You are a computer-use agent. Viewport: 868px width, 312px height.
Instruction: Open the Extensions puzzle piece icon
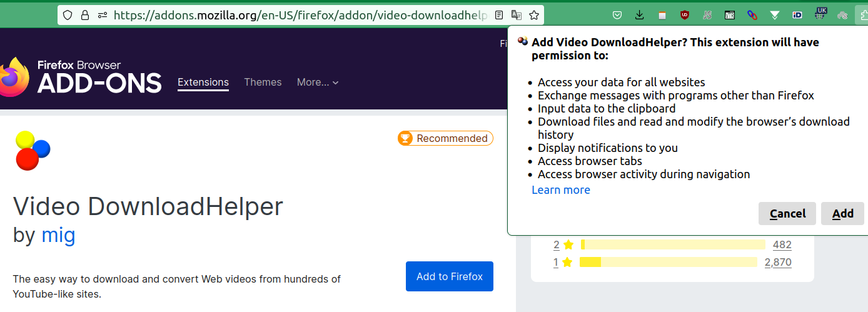click(x=862, y=15)
